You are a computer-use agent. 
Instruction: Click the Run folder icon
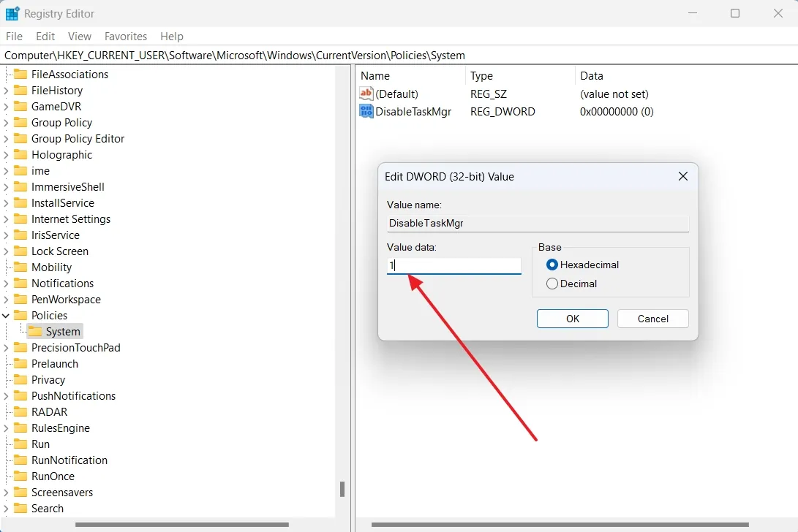click(x=20, y=444)
